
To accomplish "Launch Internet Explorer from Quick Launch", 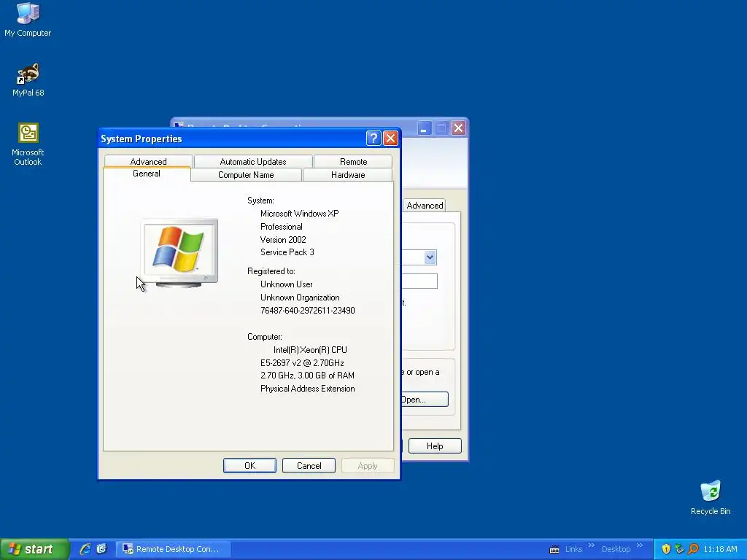I will click(85, 548).
